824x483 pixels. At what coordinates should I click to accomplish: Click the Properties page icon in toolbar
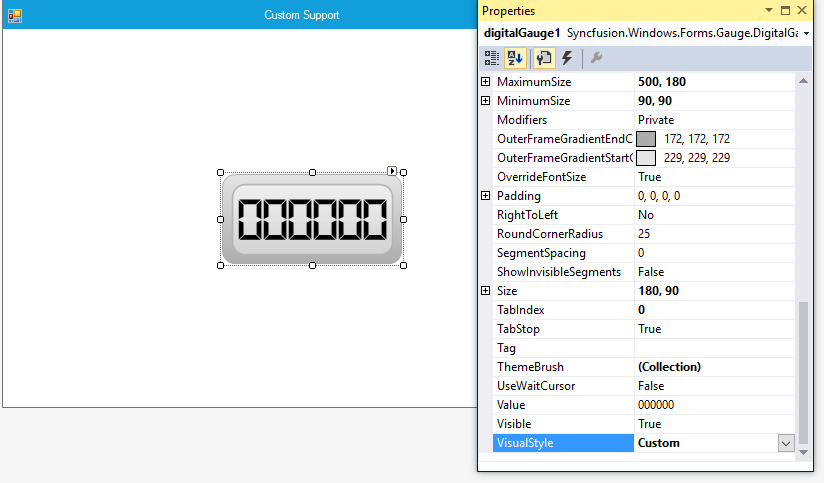click(x=544, y=58)
